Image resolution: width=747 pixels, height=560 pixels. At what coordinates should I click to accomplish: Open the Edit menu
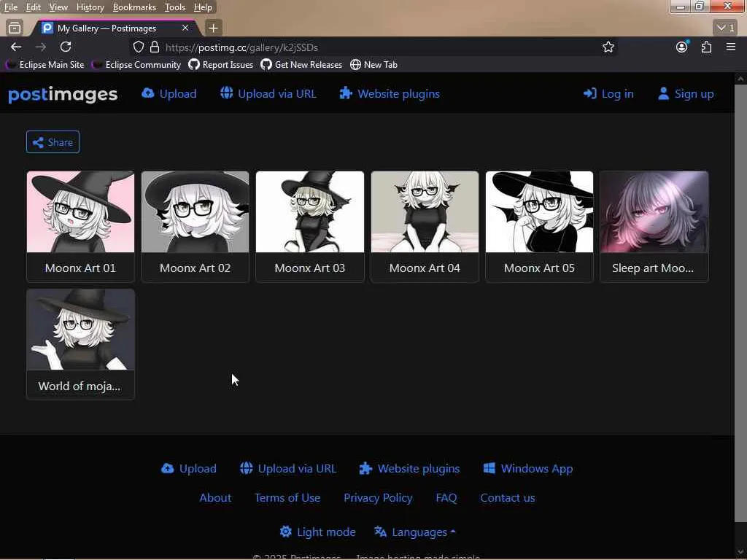33,7
